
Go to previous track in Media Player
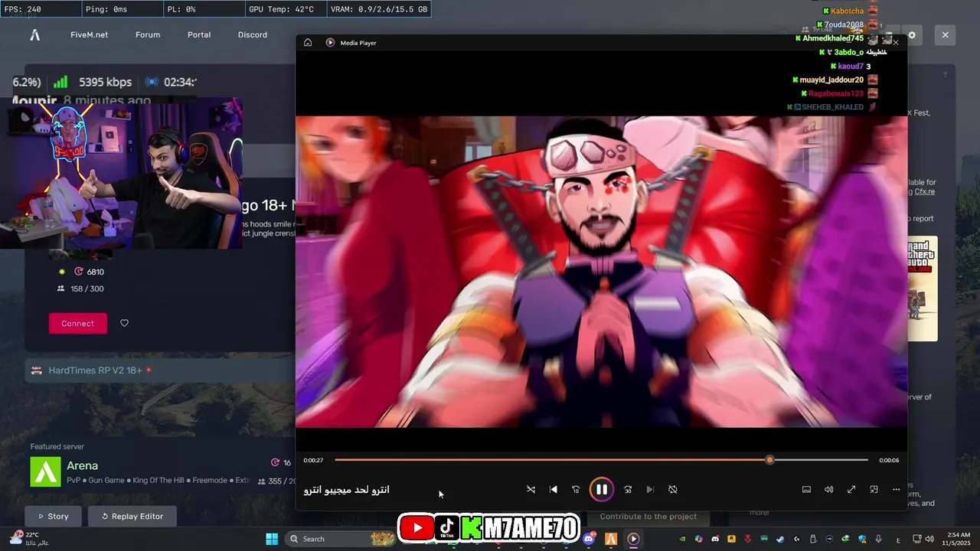click(554, 490)
